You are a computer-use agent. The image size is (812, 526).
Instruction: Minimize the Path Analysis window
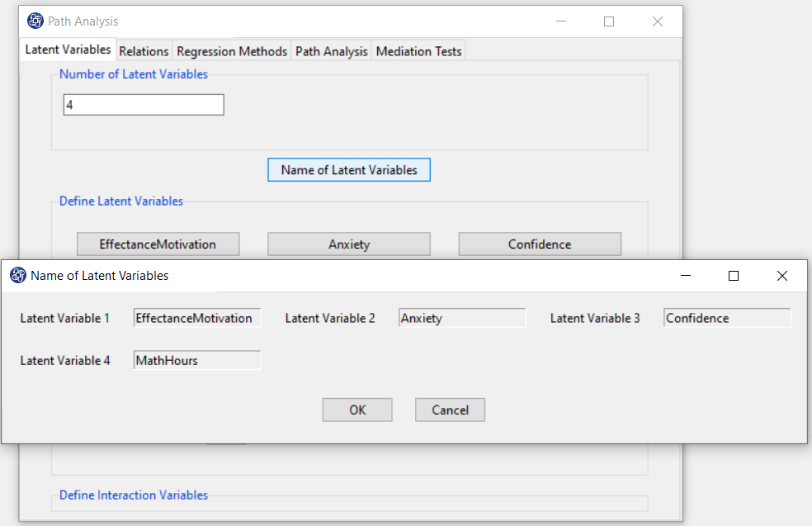[561, 21]
